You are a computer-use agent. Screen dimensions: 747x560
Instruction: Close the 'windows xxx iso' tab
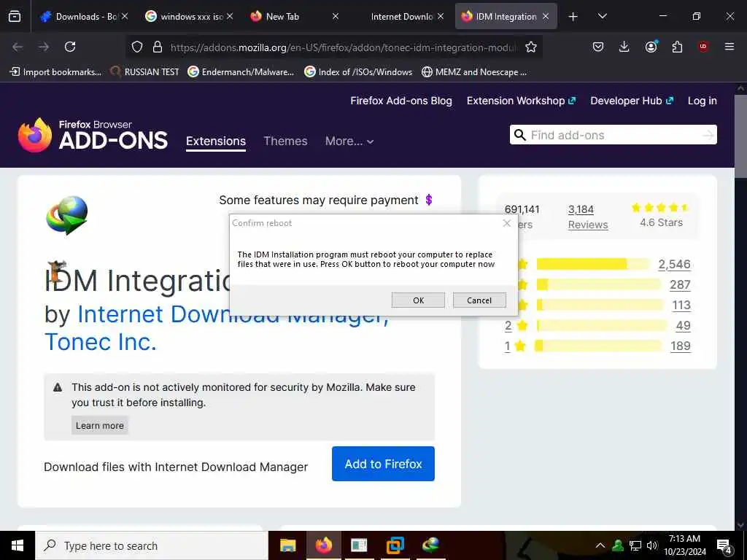click(230, 16)
